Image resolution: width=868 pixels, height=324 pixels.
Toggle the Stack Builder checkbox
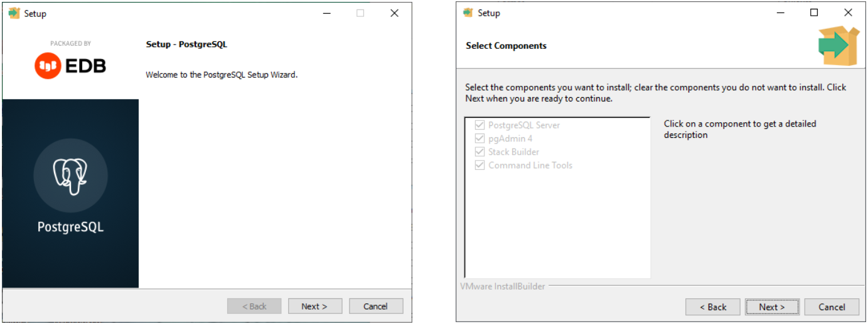(x=480, y=152)
